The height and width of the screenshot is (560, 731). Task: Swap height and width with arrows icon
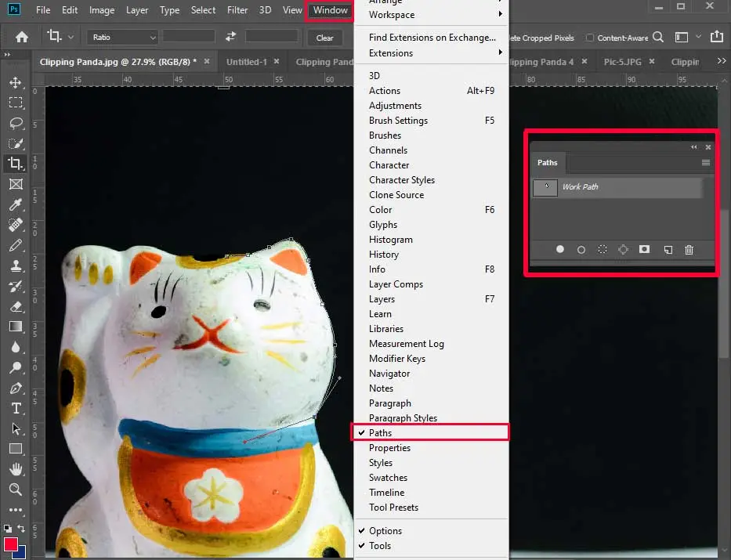pos(230,36)
